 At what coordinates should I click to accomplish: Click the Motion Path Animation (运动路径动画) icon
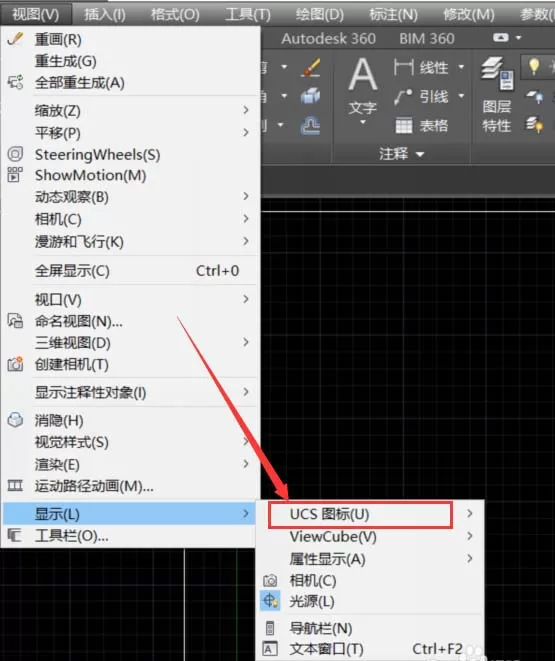(x=15, y=486)
